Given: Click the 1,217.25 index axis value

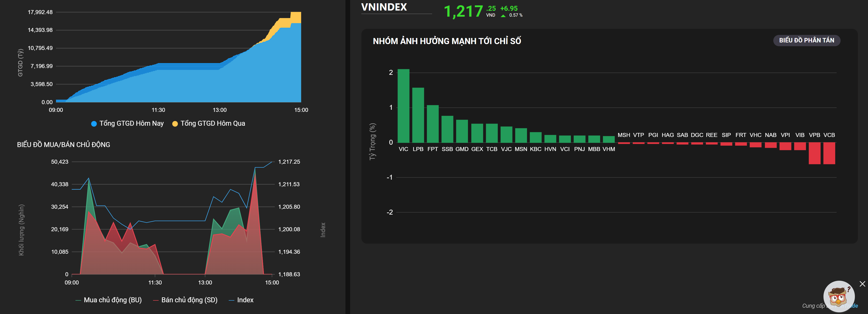Looking at the screenshot, I should click(x=289, y=162).
